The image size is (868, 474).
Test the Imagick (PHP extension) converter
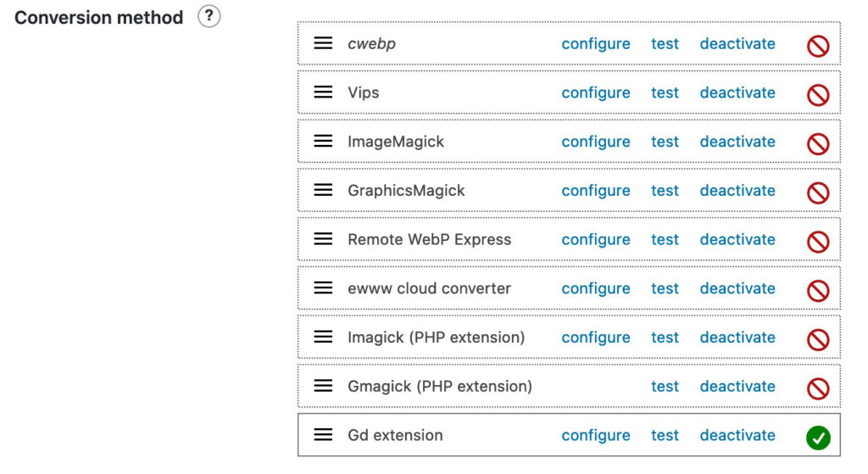665,337
